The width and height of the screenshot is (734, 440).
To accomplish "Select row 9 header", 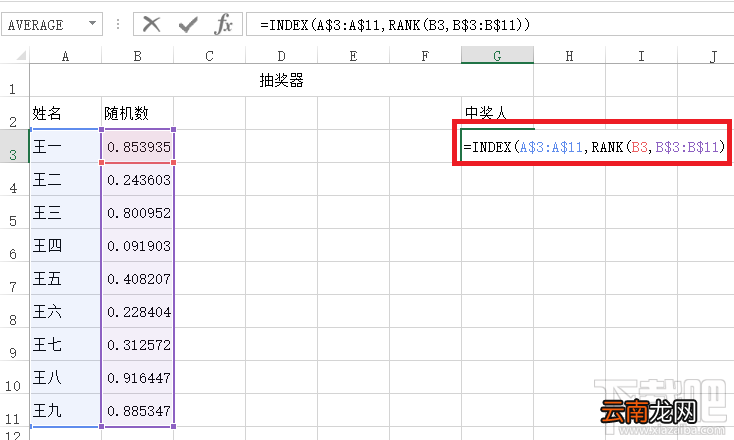I will [x=13, y=344].
